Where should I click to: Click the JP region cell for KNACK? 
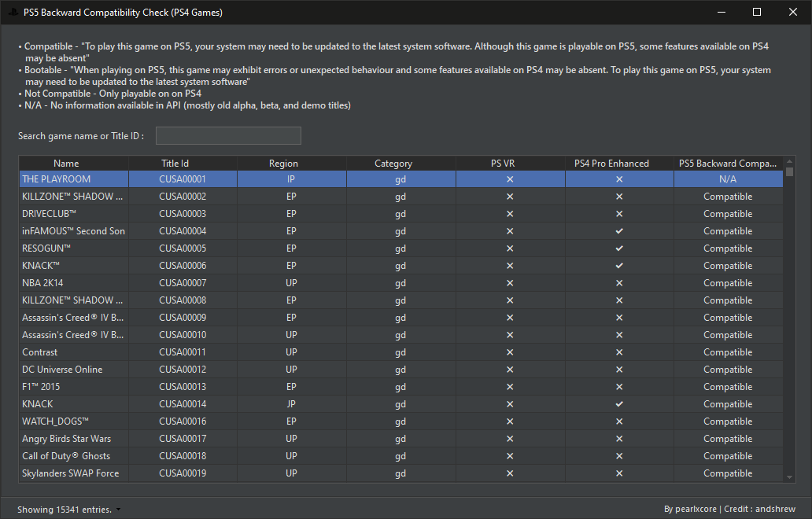click(292, 404)
